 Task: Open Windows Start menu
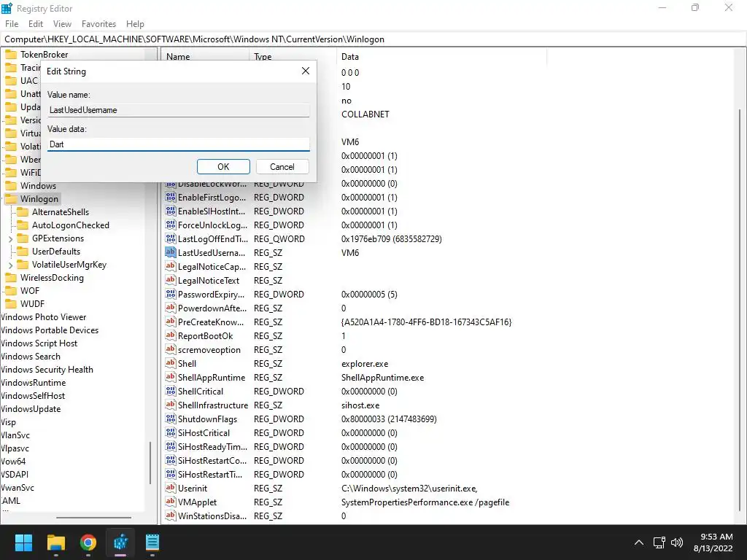(x=23, y=542)
